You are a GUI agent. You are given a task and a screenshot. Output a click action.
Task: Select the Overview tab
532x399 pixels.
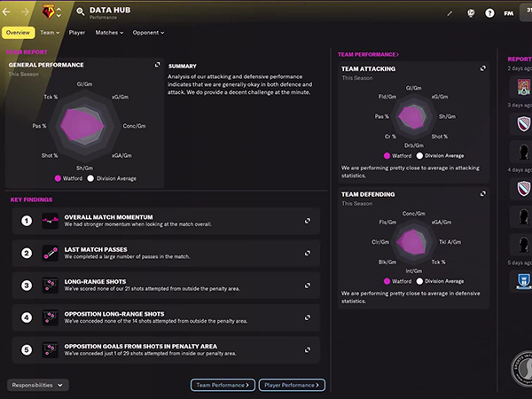(x=18, y=33)
